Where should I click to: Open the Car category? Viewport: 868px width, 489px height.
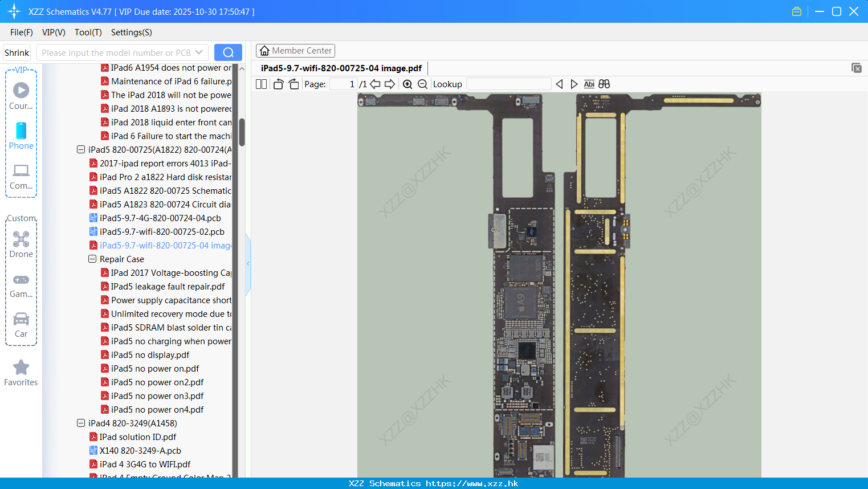tap(21, 324)
